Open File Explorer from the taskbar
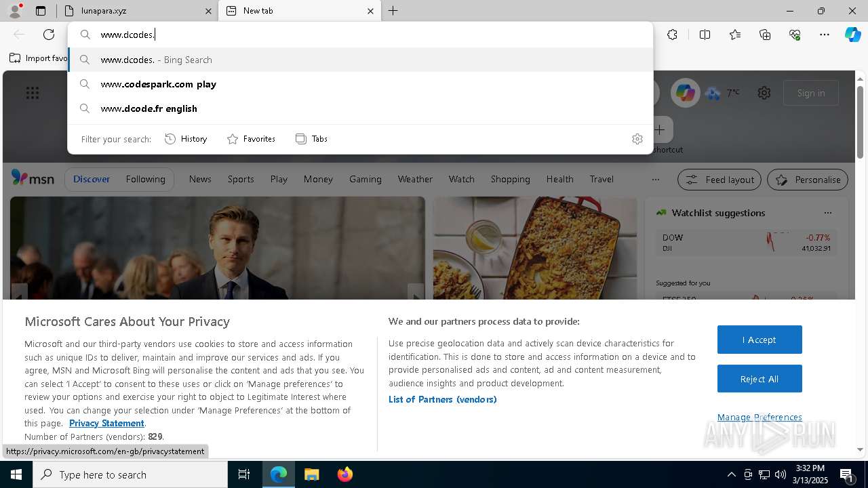868x488 pixels. [x=311, y=474]
